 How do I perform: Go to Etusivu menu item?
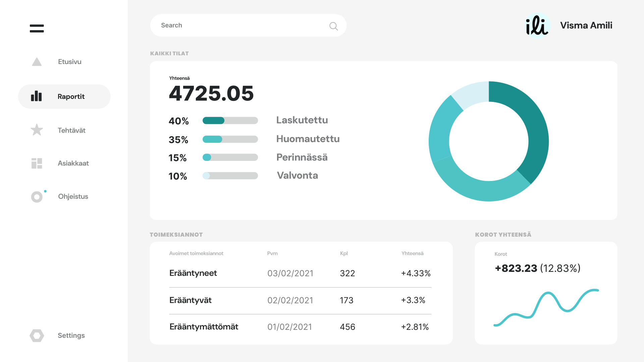click(x=69, y=62)
